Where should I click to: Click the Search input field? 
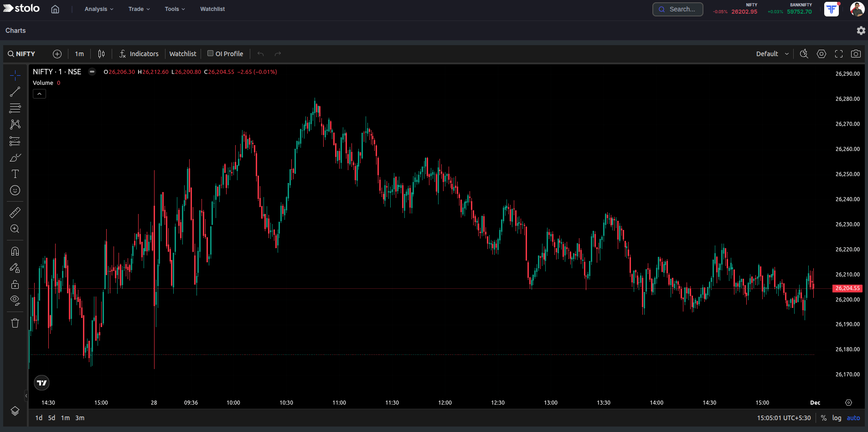tap(677, 9)
